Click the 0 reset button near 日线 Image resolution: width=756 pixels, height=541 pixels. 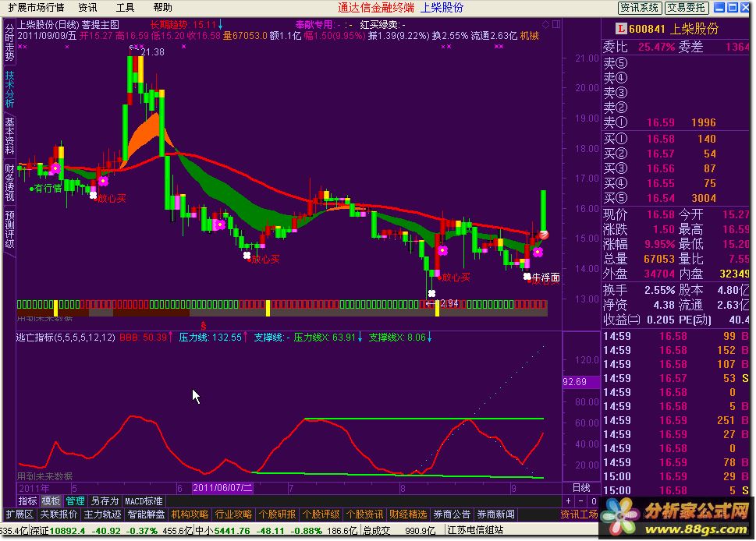click(594, 501)
